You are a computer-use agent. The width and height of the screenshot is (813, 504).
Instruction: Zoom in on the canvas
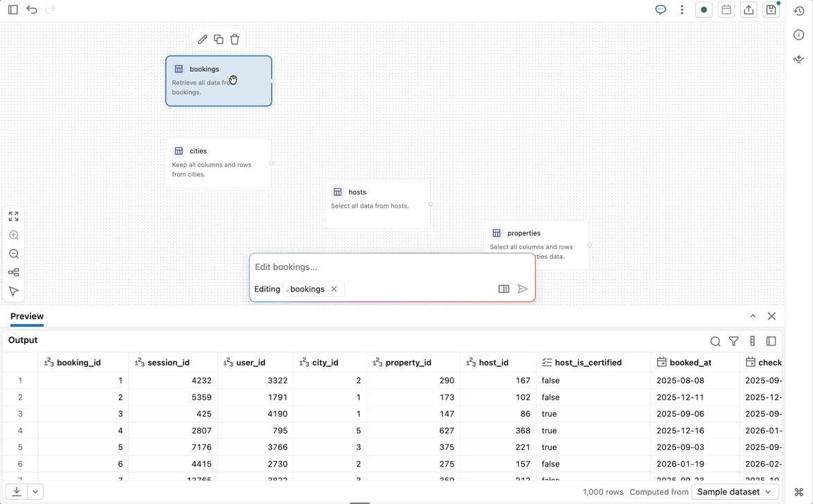pyautogui.click(x=14, y=235)
